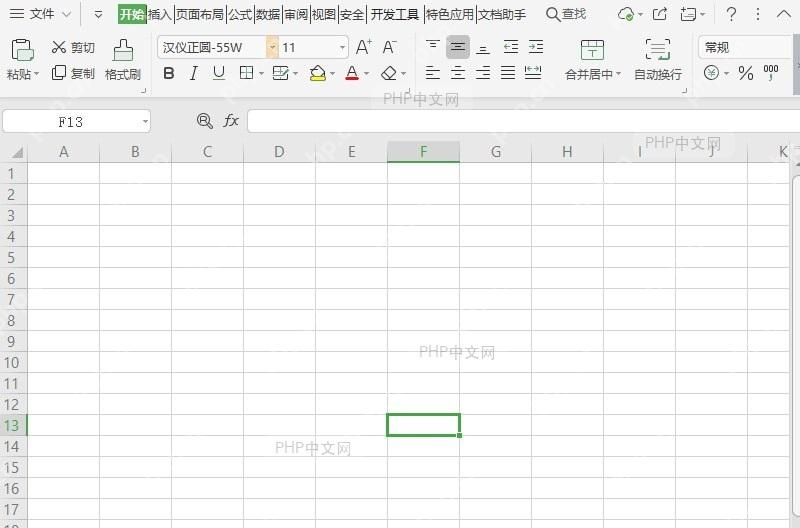Decrease indent icon

click(x=511, y=47)
